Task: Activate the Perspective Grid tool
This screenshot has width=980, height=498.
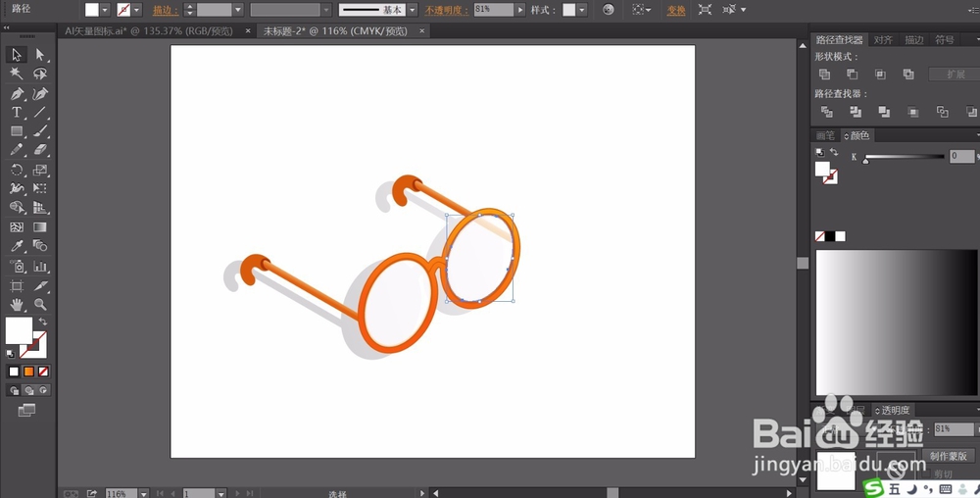Action: (x=40, y=208)
